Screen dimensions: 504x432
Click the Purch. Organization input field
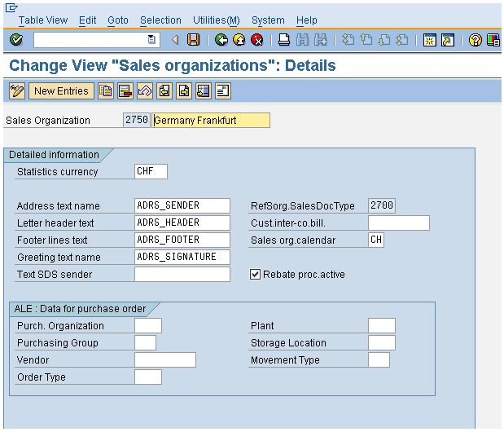pyautogui.click(x=148, y=326)
